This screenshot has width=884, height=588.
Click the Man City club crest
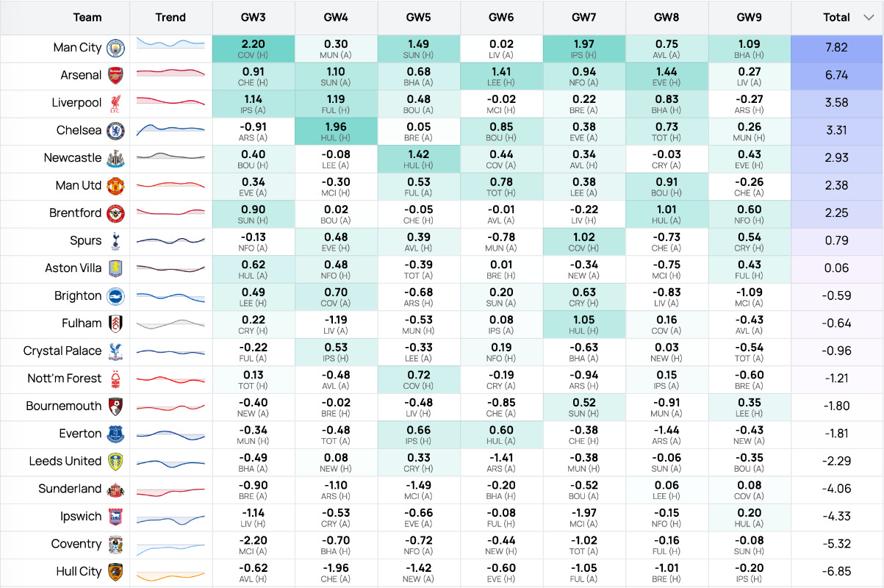pyautogui.click(x=115, y=49)
